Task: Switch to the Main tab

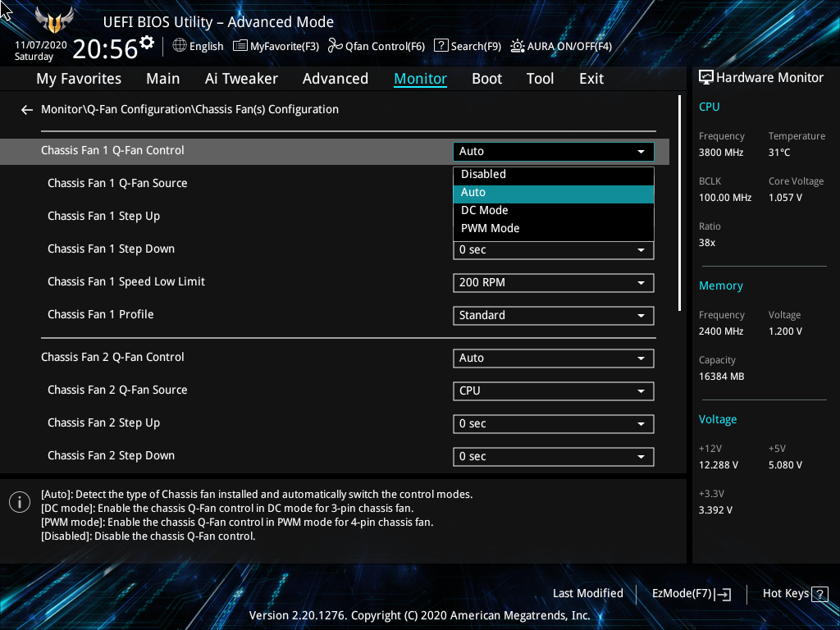Action: pos(163,79)
